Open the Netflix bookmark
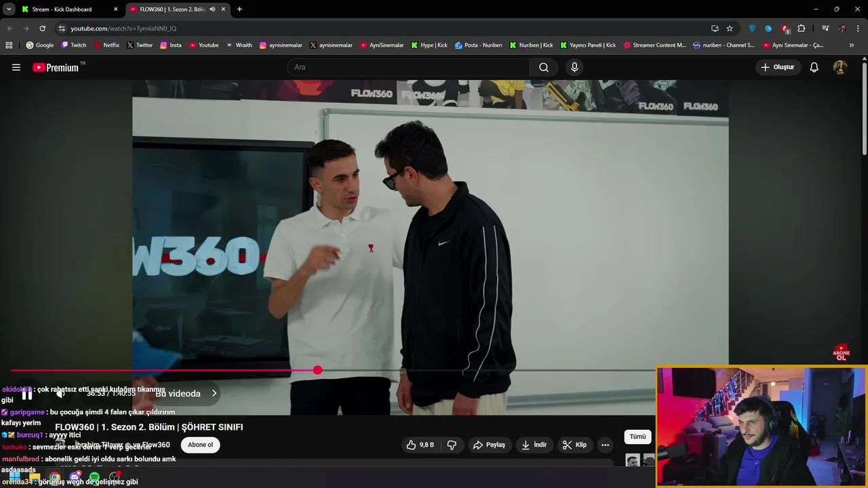This screenshot has height=488, width=868. tap(106, 45)
